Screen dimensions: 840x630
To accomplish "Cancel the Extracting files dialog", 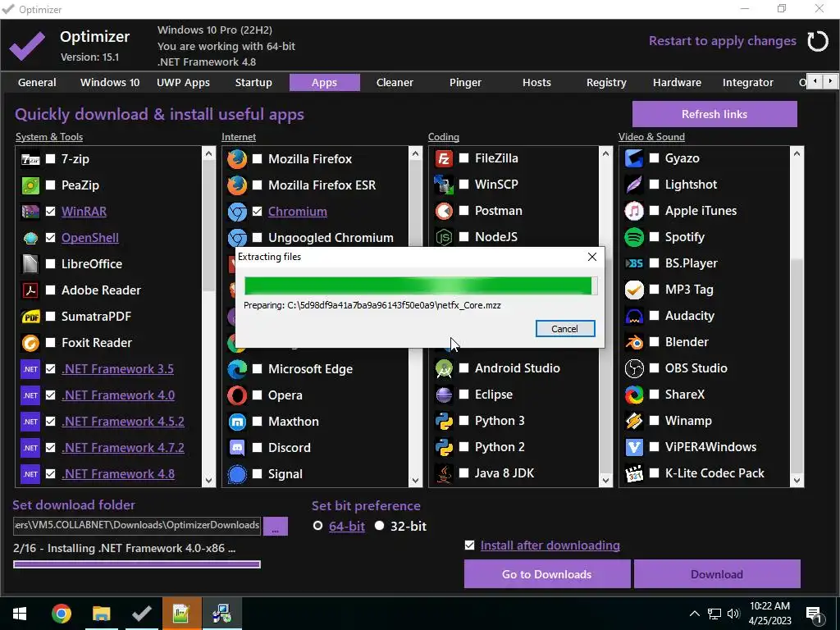I will point(565,329).
